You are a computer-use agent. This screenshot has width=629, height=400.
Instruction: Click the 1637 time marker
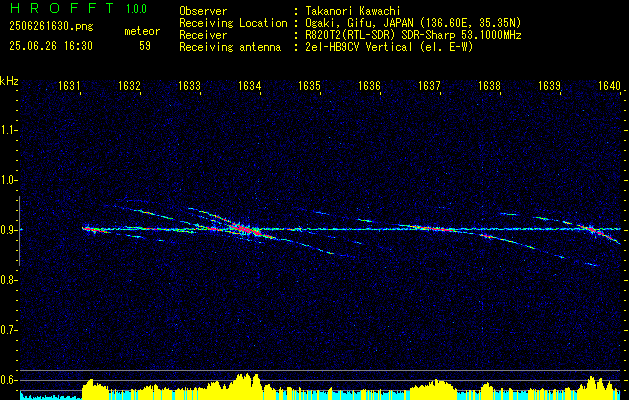click(x=429, y=85)
